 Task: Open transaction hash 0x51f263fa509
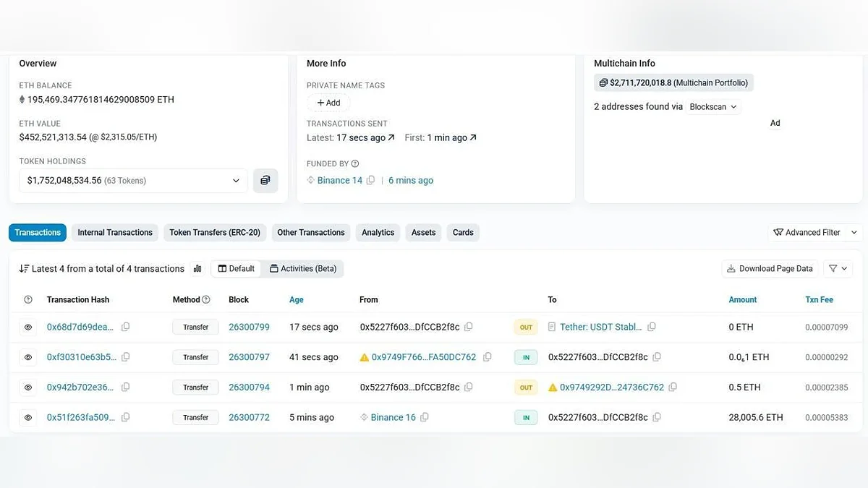pyautogui.click(x=81, y=418)
